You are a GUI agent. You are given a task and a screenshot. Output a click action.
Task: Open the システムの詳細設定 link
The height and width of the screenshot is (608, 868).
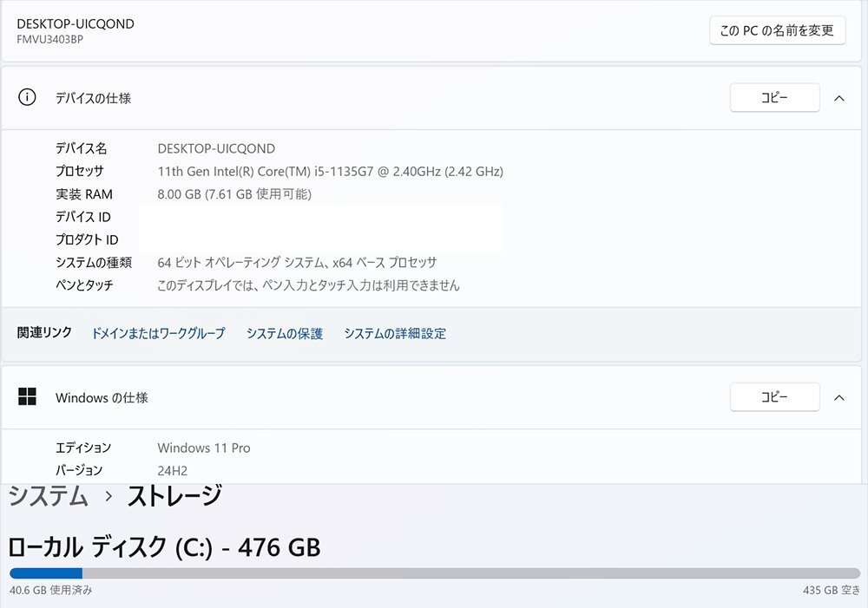(395, 333)
